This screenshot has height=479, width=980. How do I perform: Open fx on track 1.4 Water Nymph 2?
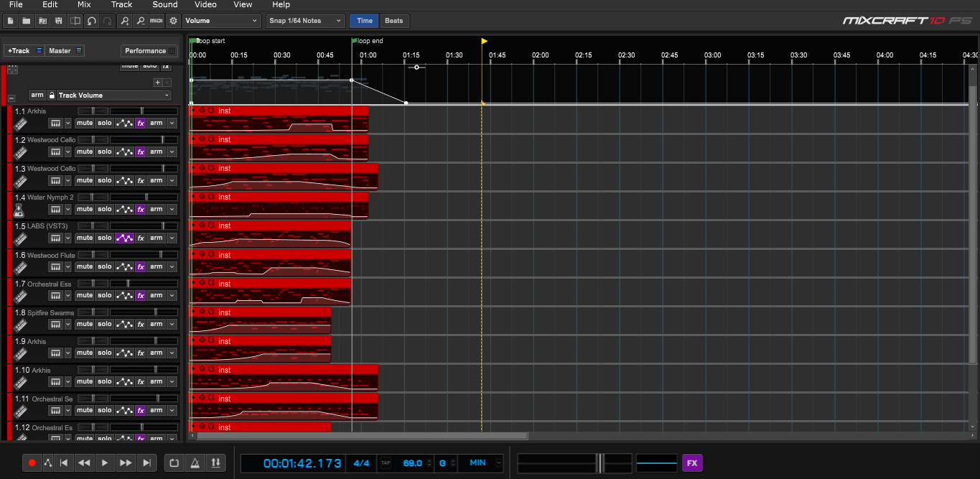coord(141,209)
